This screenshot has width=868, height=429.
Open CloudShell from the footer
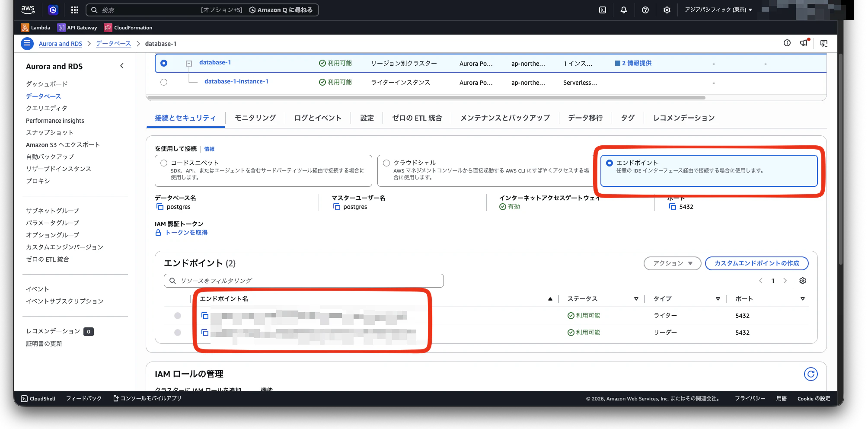pyautogui.click(x=38, y=399)
